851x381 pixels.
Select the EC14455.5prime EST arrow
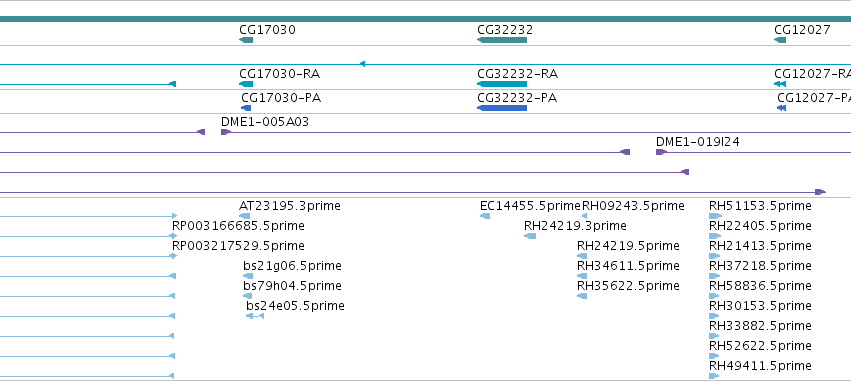[485, 215]
